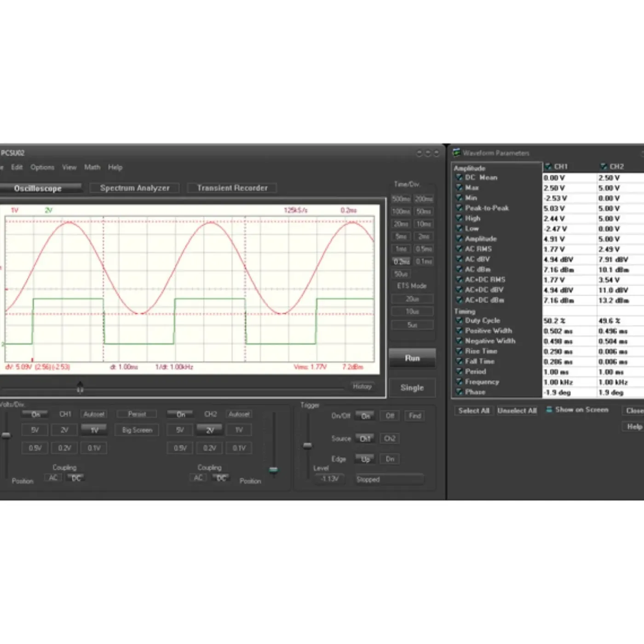
Task: Select DC coupling for CH2
Action: point(221,478)
